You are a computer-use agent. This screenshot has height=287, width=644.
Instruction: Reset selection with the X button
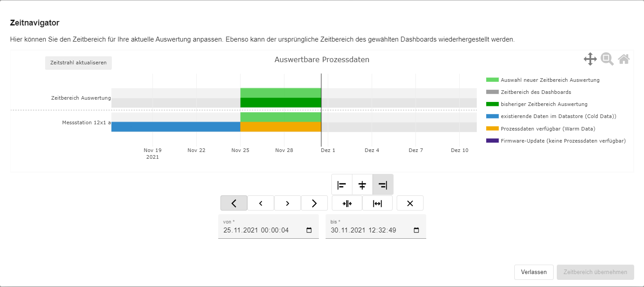click(410, 203)
